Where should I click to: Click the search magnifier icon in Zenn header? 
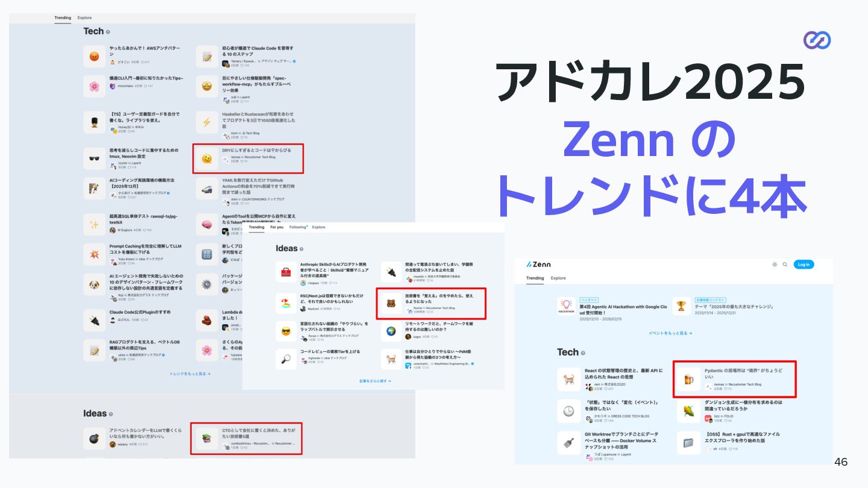pyautogui.click(x=785, y=264)
